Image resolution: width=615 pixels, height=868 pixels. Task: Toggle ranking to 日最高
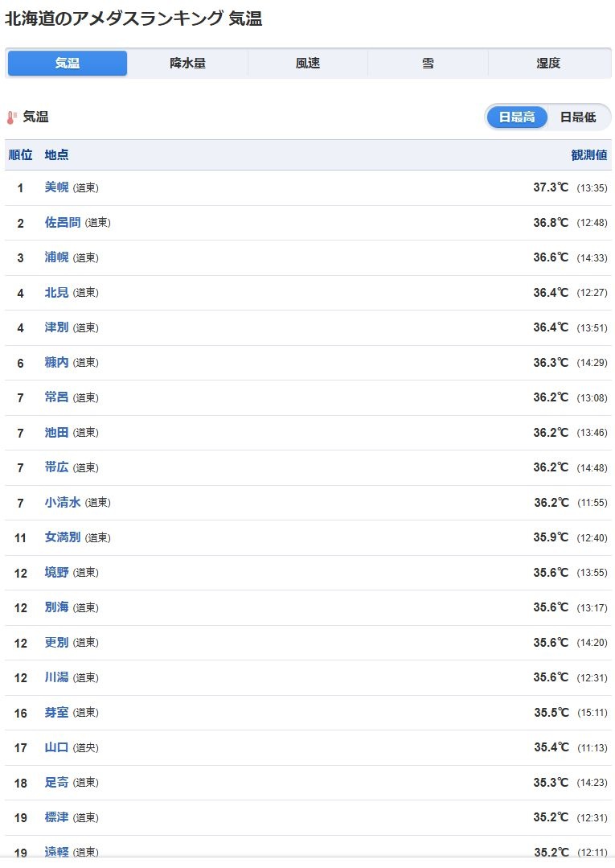tap(517, 117)
